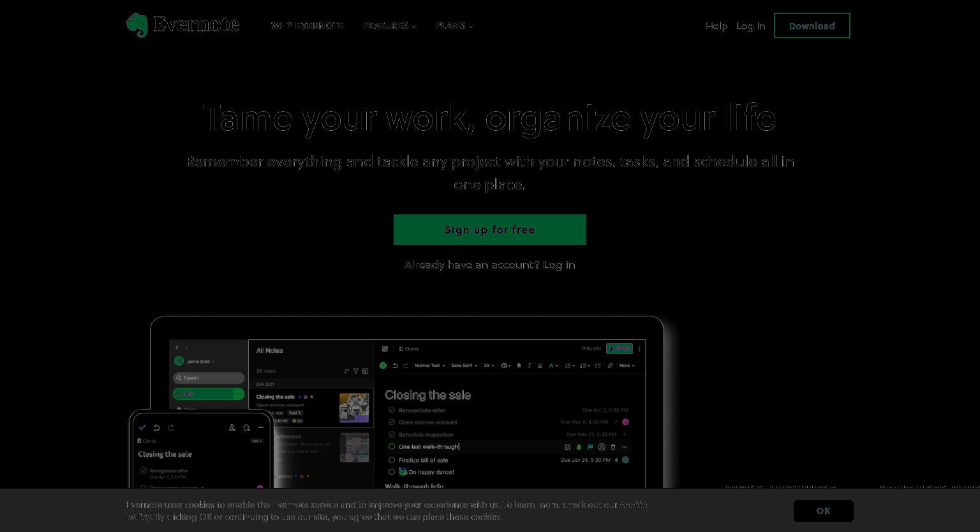Click the view layout icon in All Notes
Viewport: 980px width, 532px height.
point(365,371)
